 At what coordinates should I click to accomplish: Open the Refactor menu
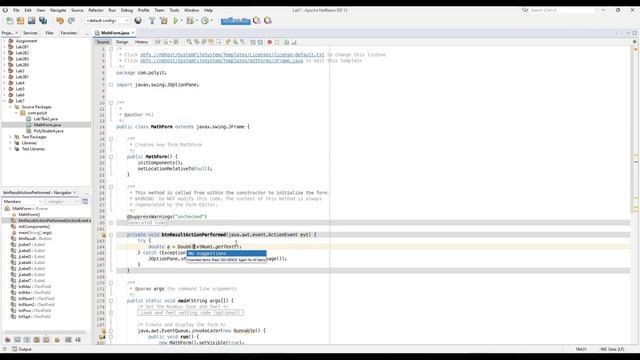pos(96,10)
